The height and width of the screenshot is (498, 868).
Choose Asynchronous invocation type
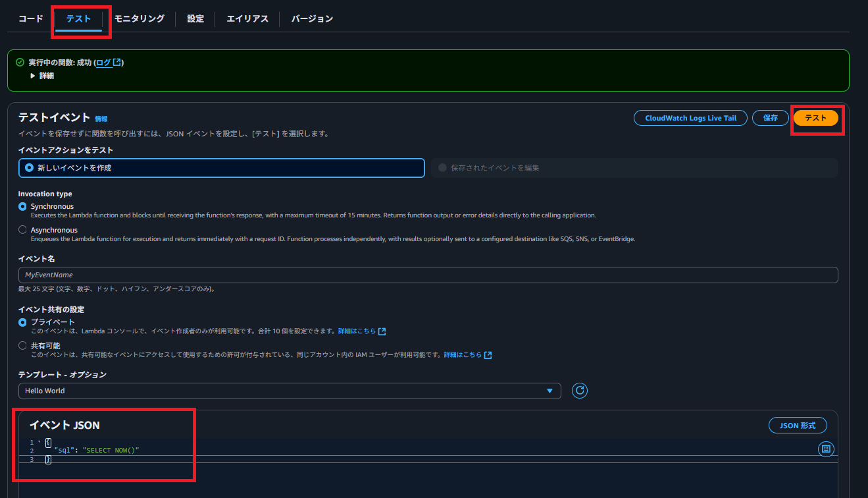coord(22,230)
